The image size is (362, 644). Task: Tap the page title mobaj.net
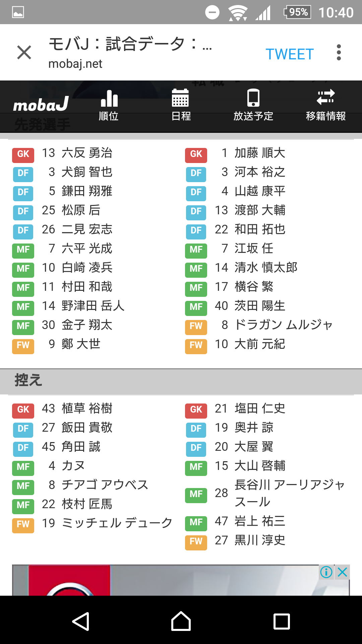click(75, 64)
